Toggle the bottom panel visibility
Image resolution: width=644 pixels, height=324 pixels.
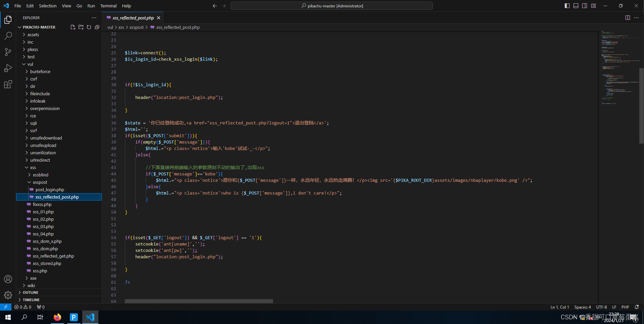point(576,6)
